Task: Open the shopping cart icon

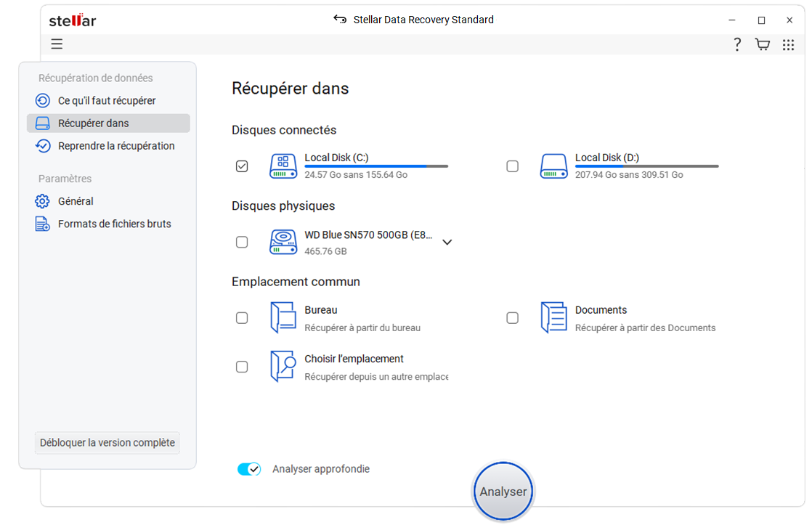Action: [x=763, y=44]
